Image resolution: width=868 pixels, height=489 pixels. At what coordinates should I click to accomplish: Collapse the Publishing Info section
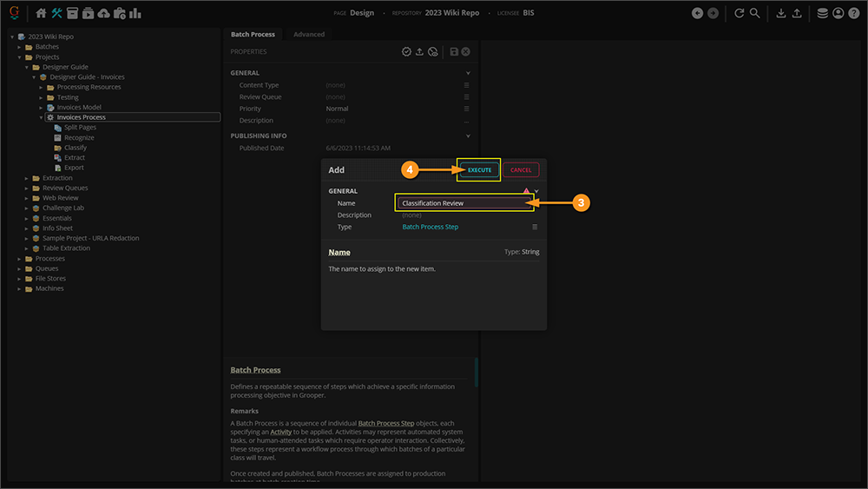[469, 136]
